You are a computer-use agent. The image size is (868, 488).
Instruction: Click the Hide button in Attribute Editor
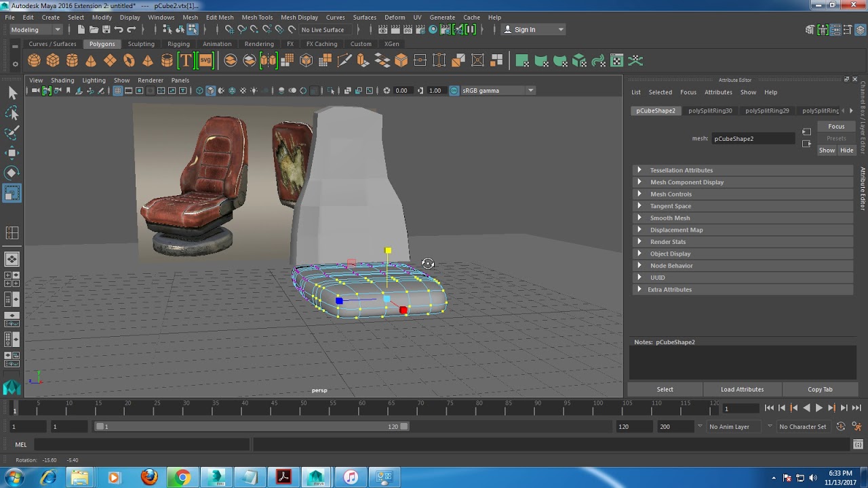click(x=846, y=150)
